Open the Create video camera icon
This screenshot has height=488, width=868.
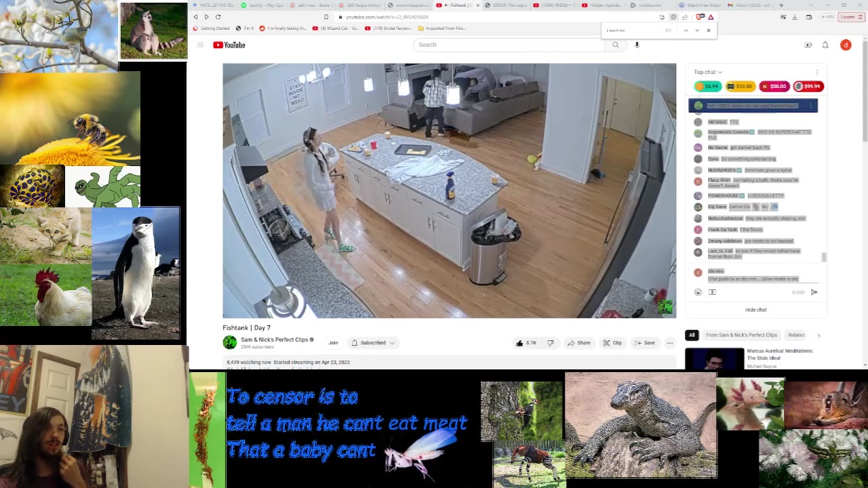pyautogui.click(x=808, y=45)
